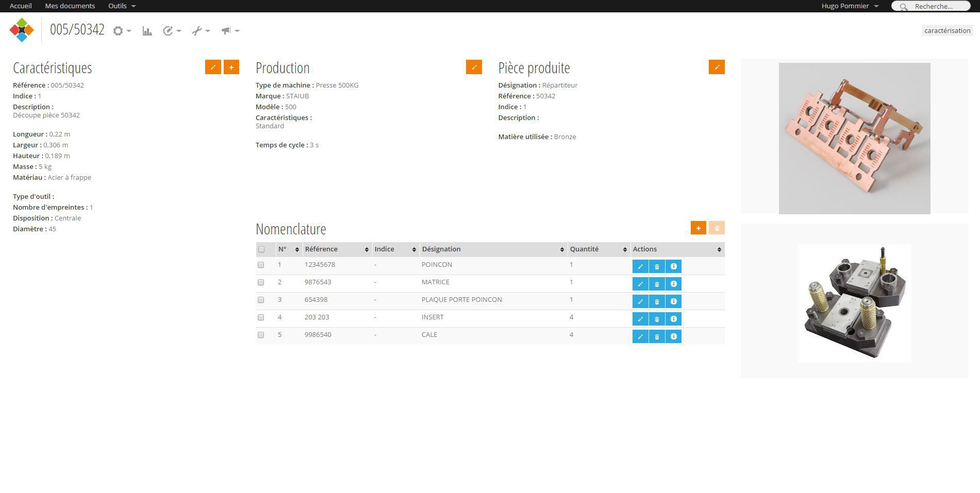Expand the circled pencil icon dropdown arrow
Screen dimensions: 980x493
coord(179,31)
